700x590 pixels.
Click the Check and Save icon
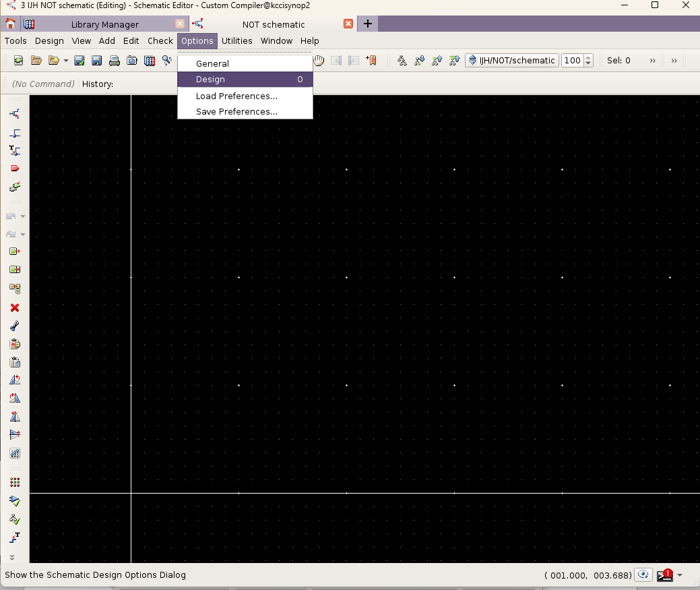pyautogui.click(x=79, y=60)
